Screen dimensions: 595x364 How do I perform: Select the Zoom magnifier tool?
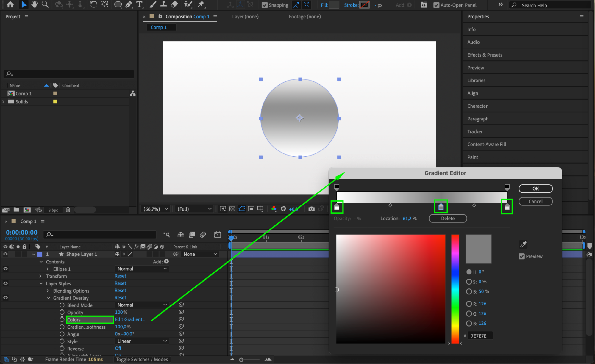tap(45, 4)
